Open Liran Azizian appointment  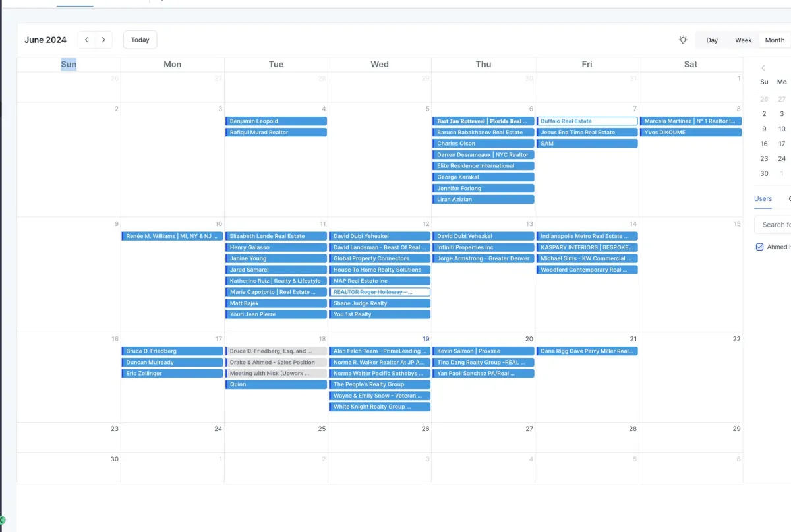tap(483, 200)
